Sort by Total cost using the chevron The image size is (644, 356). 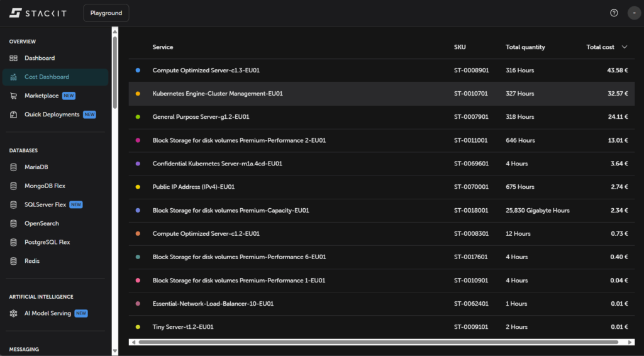(x=625, y=47)
